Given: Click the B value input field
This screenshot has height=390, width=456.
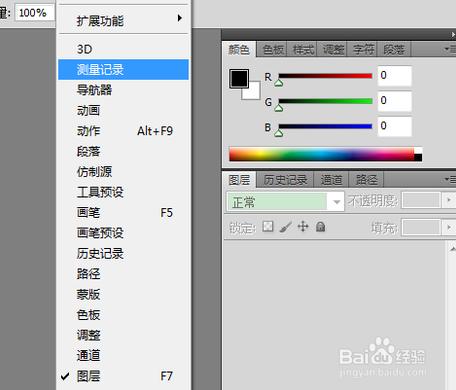Looking at the screenshot, I should pos(395,126).
